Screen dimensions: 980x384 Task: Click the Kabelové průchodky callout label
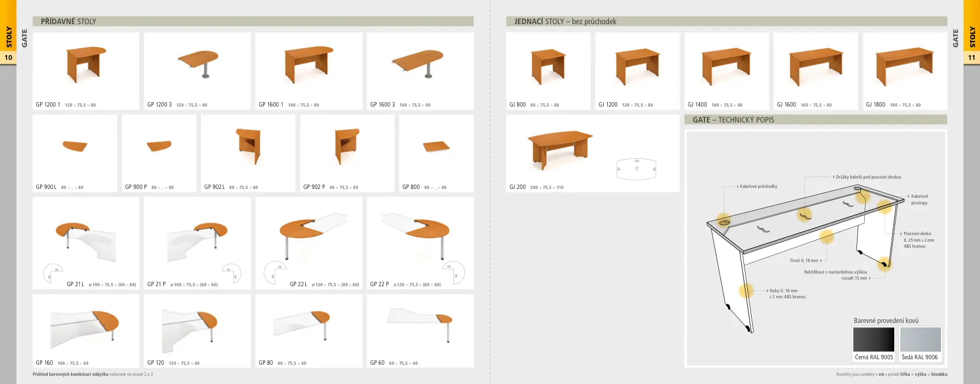click(x=758, y=186)
